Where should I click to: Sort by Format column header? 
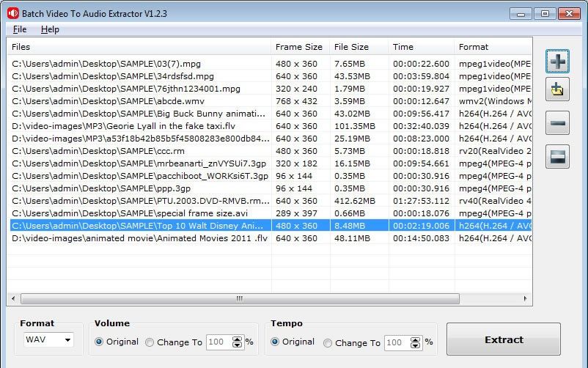493,47
